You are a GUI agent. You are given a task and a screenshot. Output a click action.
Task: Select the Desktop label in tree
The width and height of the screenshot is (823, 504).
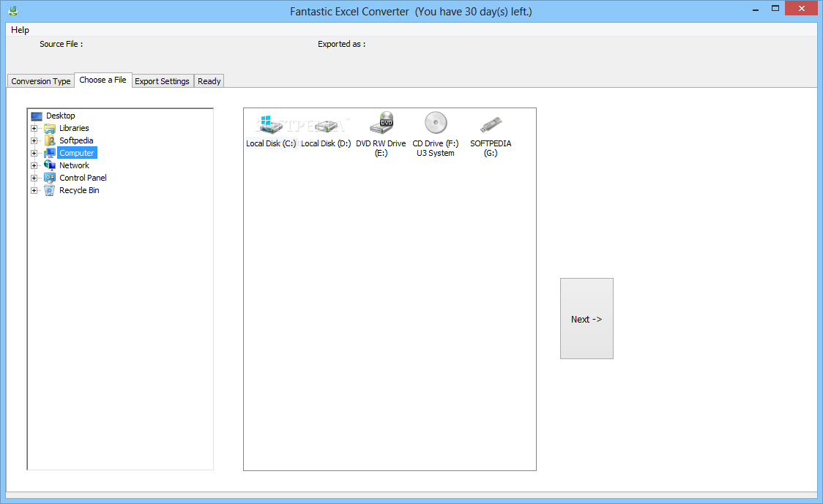60,116
